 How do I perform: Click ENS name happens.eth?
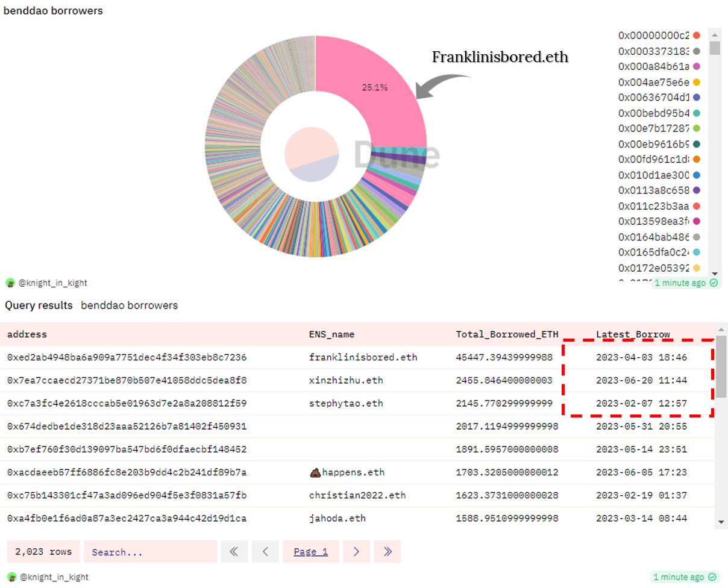coord(347,472)
